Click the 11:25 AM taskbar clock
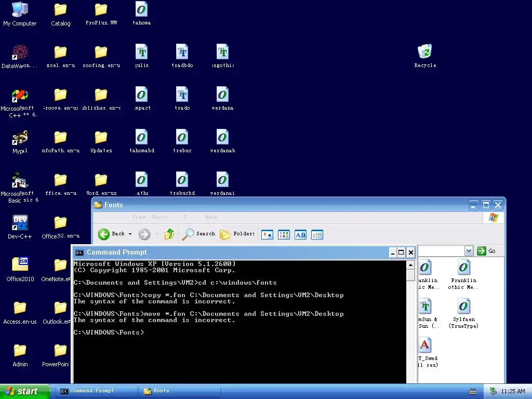Viewport: 532px width, 399px height. click(513, 391)
